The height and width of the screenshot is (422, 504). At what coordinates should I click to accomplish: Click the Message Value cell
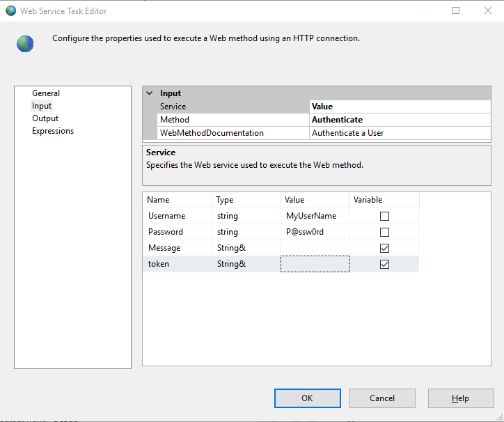(315, 249)
